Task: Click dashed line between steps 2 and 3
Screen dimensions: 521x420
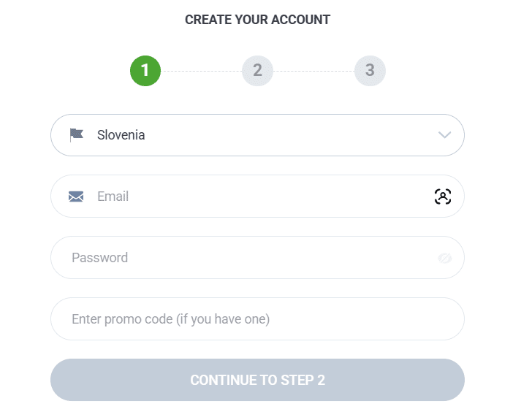Action: [313, 71]
